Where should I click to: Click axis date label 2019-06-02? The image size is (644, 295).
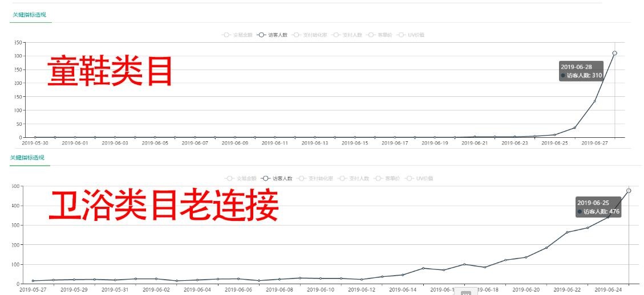(156, 289)
